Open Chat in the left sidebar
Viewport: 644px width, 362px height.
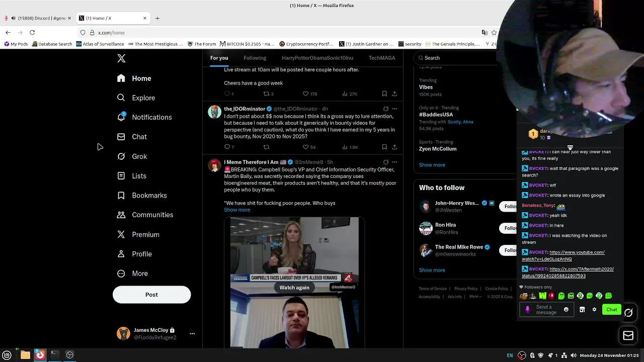pyautogui.click(x=132, y=137)
